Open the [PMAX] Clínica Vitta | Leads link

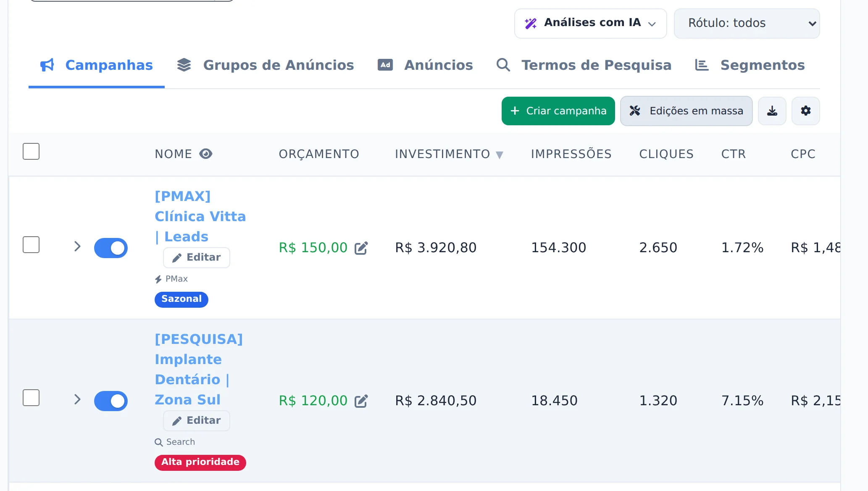tap(200, 216)
